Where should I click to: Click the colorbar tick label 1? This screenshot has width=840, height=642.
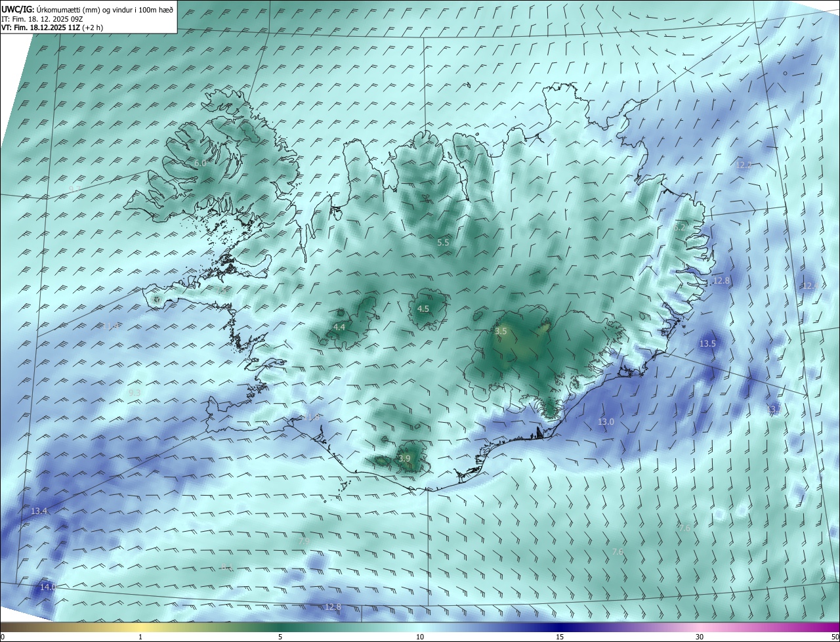141,637
